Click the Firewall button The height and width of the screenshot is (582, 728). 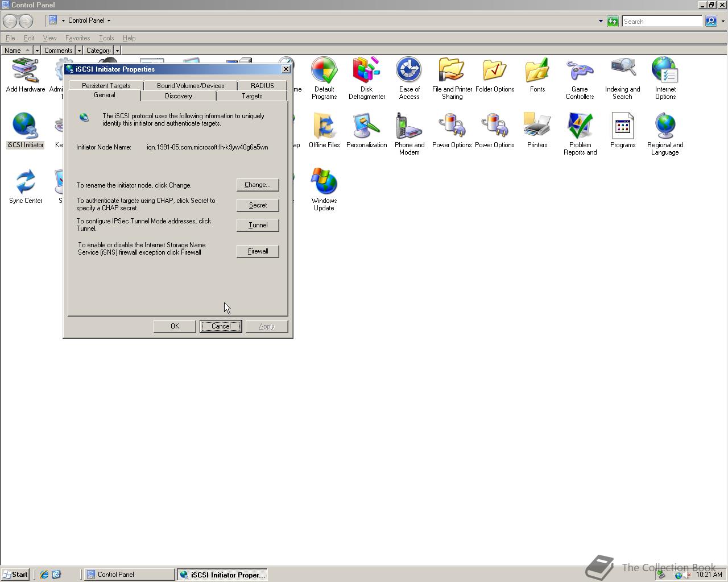tap(258, 251)
